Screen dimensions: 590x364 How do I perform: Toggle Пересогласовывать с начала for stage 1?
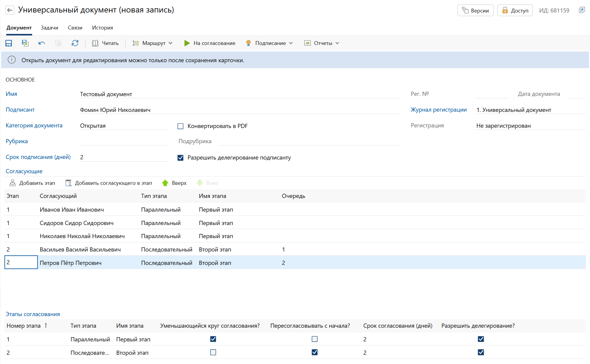[x=314, y=339]
